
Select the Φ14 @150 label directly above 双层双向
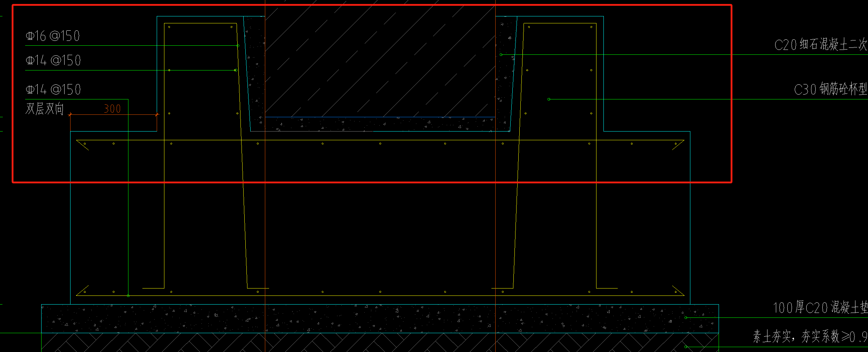(x=53, y=89)
